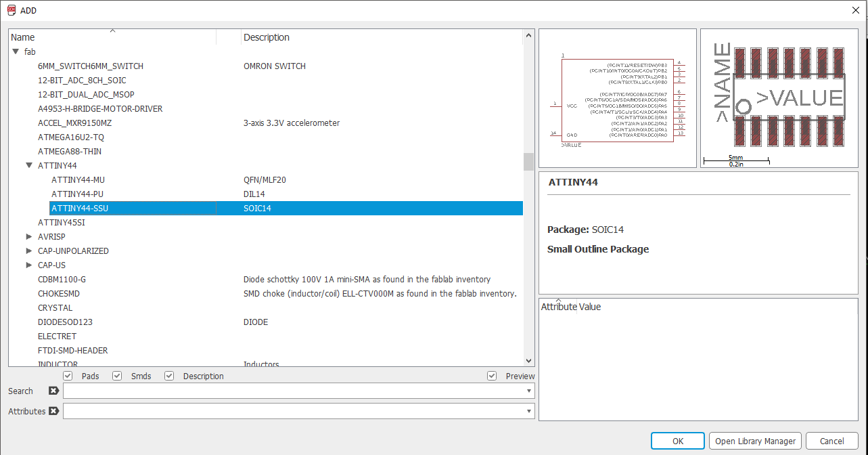Select the ATTINY44-PU variant
The width and height of the screenshot is (868, 455).
point(78,194)
